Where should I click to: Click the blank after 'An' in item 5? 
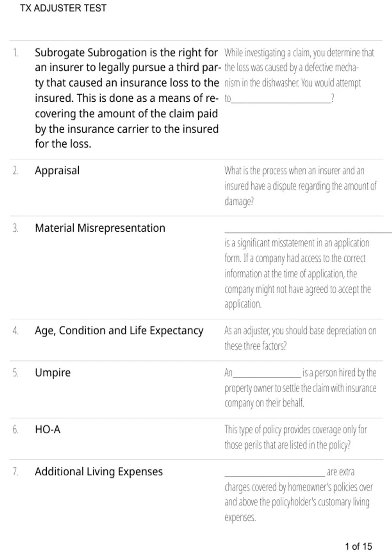point(267,375)
